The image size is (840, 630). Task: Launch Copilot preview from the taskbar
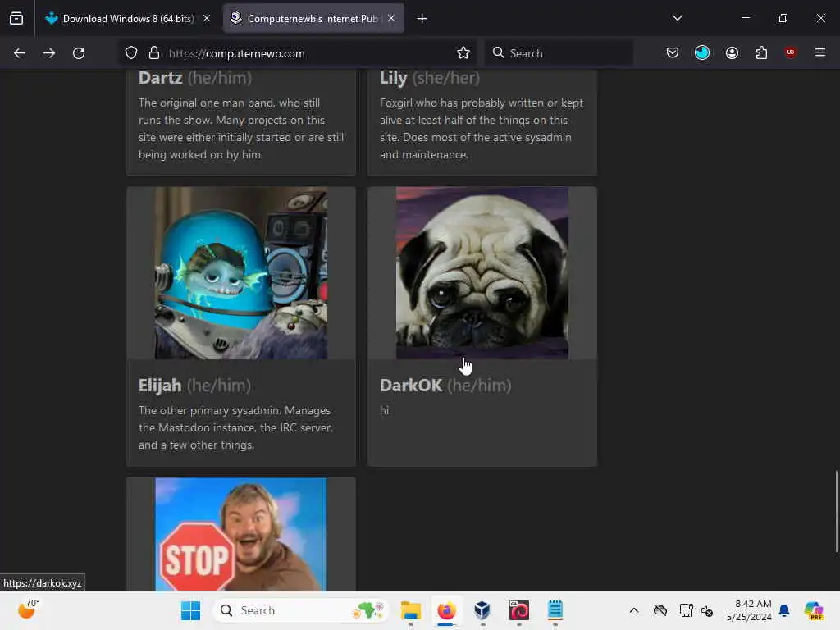[x=813, y=610]
